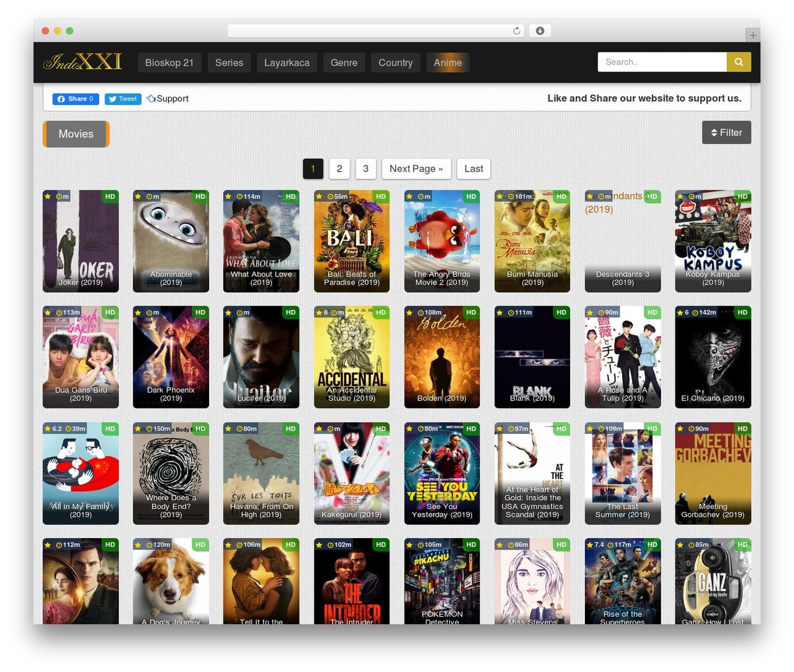
Task: Select current page 1 button
Action: [313, 169]
